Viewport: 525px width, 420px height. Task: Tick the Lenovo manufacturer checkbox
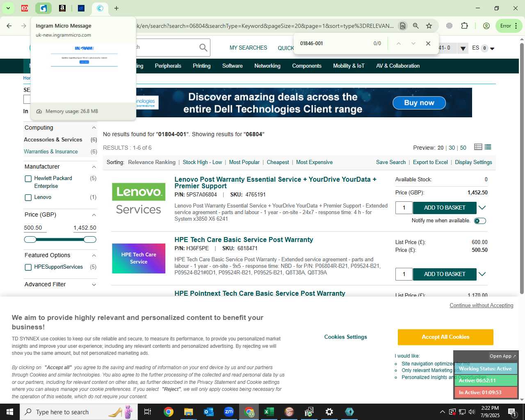pos(28,198)
